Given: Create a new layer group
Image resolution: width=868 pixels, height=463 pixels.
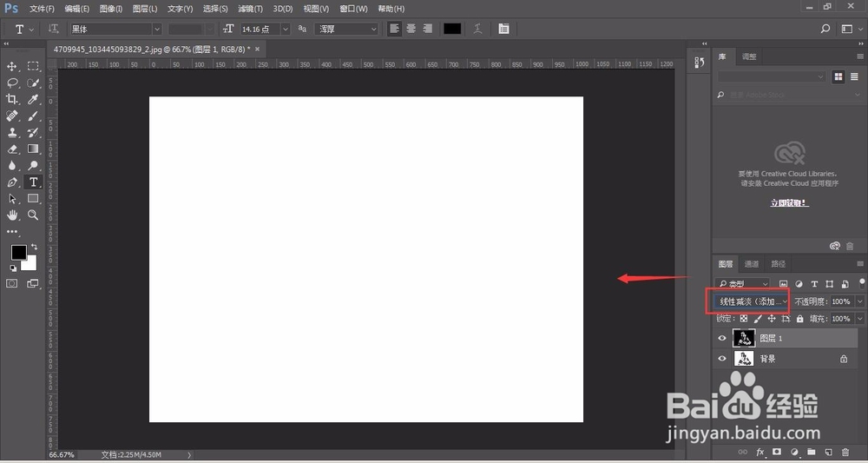Looking at the screenshot, I should pos(811,452).
